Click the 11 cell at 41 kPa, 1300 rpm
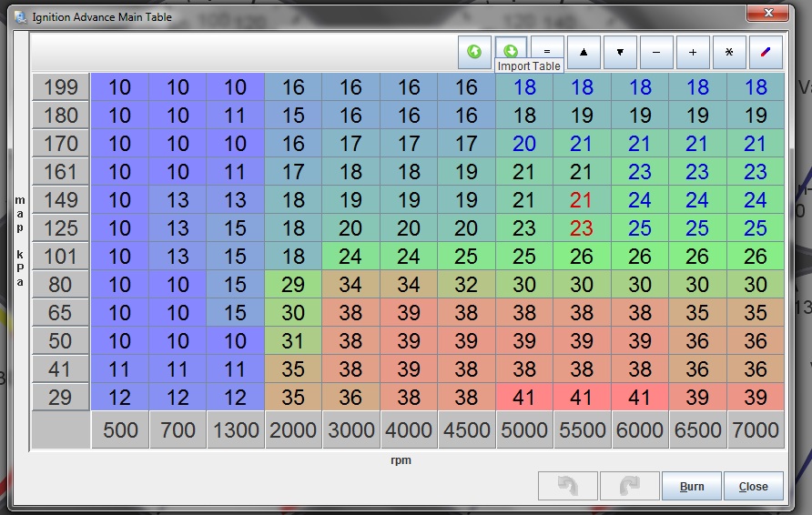The height and width of the screenshot is (515, 812). [236, 369]
